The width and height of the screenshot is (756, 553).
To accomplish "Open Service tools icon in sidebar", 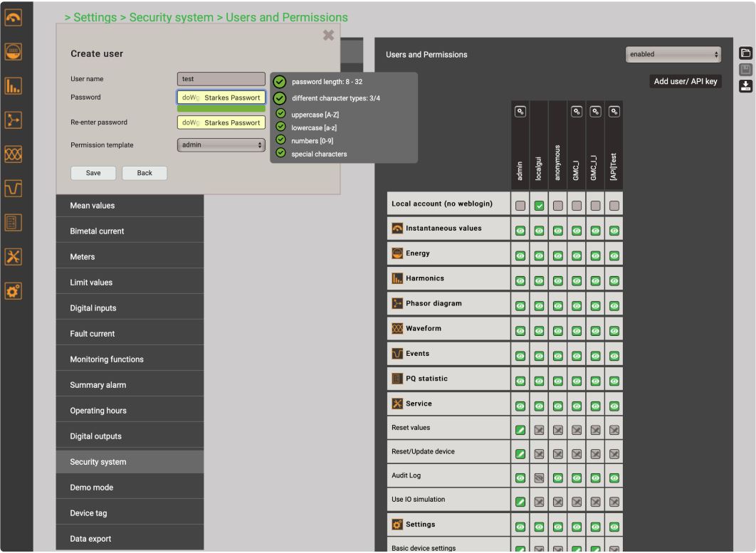I will (13, 257).
